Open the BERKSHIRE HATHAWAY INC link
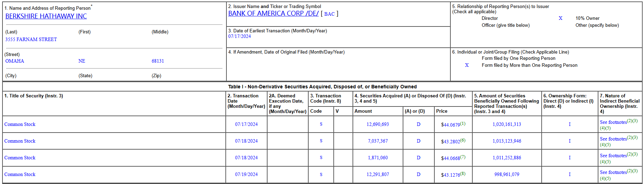The width and height of the screenshot is (644, 184). pyautogui.click(x=46, y=16)
